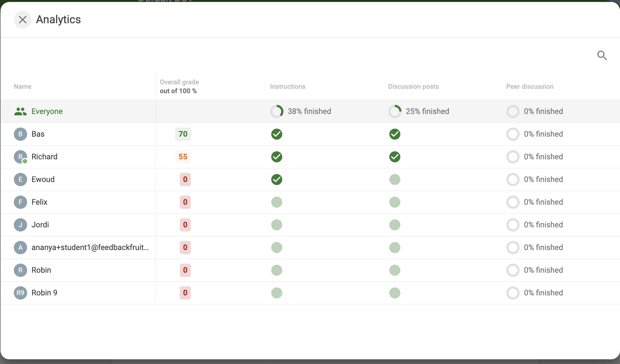Open the search magnifier icon
Viewport: 620px width, 364px height.
pos(602,55)
